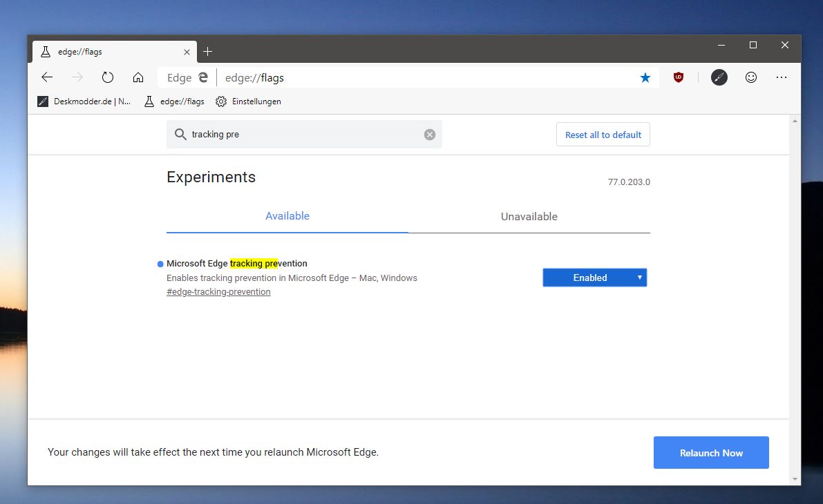Toggle the favorite star in address bar

645,77
